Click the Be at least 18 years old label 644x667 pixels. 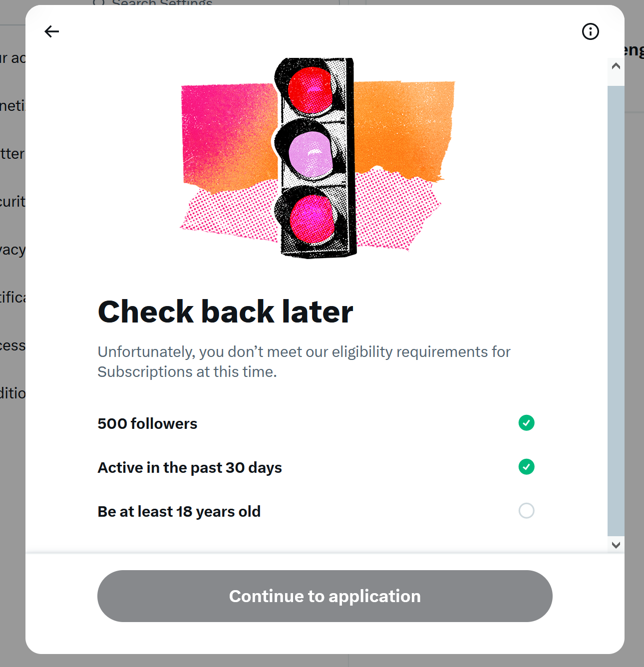(x=179, y=511)
